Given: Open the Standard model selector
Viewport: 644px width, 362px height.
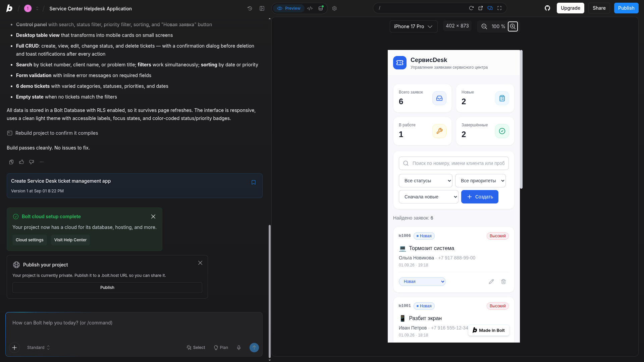Looking at the screenshot, I should point(39,348).
